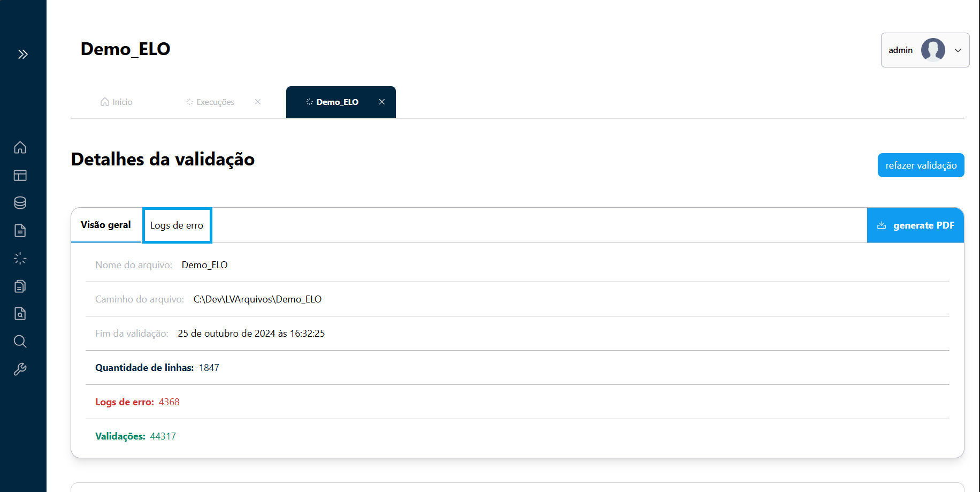This screenshot has width=980, height=492.
Task: Click the stacked documents icon in sidebar
Action: [20, 286]
